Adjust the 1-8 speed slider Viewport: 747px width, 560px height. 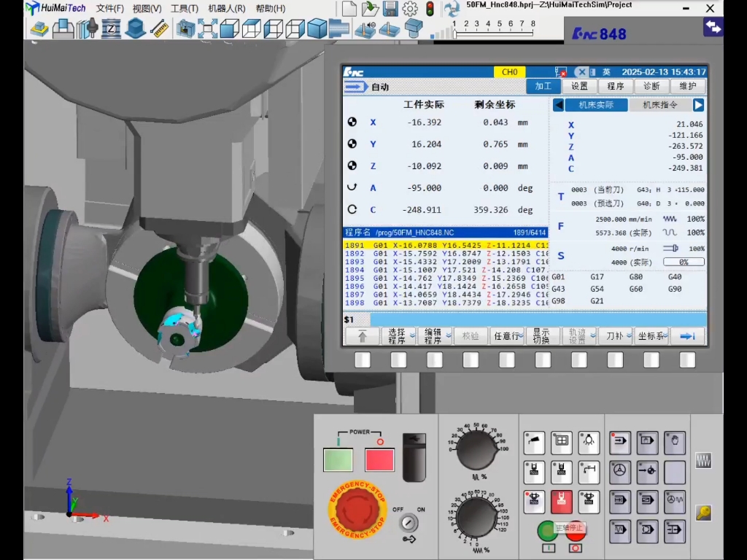[x=493, y=34]
